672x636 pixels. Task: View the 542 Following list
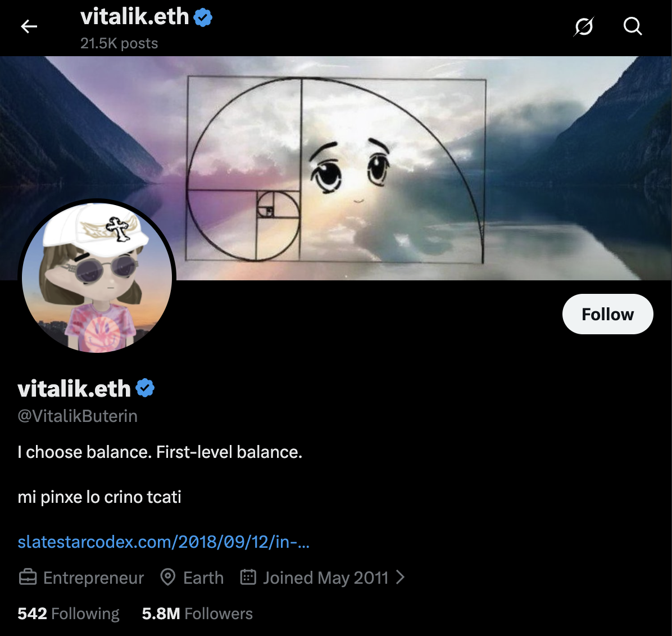coord(69,614)
